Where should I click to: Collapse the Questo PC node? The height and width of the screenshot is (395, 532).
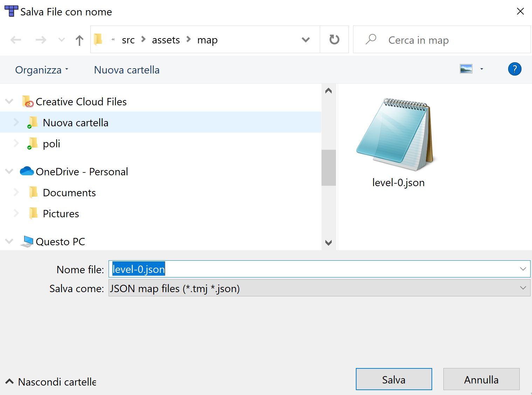[x=9, y=242]
